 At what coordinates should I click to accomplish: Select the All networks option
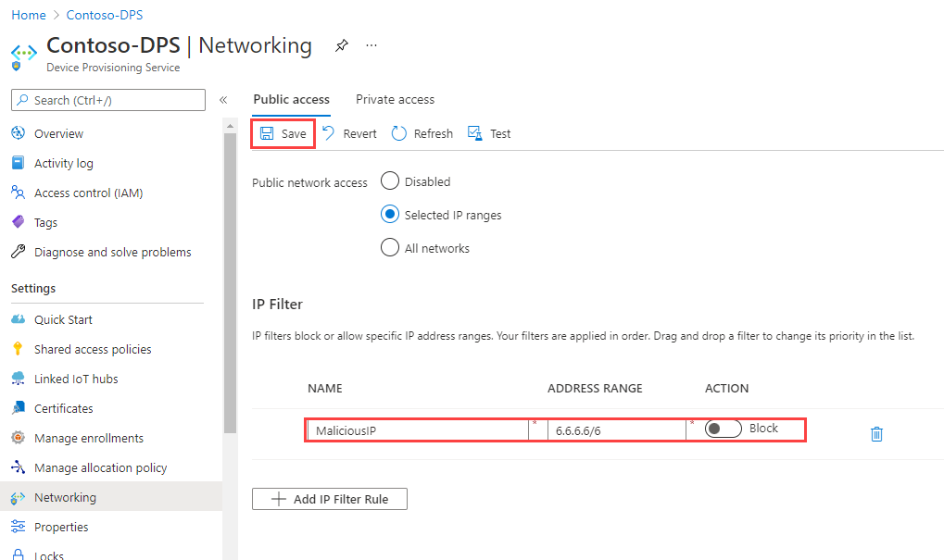tap(389, 247)
